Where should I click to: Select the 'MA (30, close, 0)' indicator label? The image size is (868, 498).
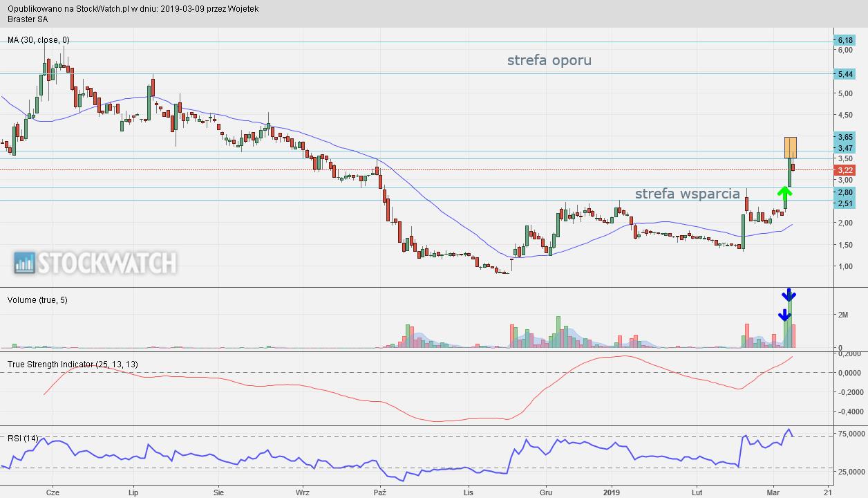pyautogui.click(x=39, y=40)
